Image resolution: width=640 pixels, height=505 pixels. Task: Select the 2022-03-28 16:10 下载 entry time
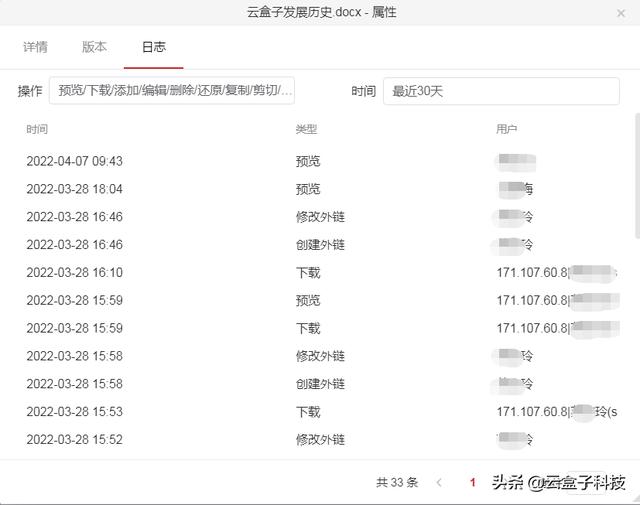(75, 272)
